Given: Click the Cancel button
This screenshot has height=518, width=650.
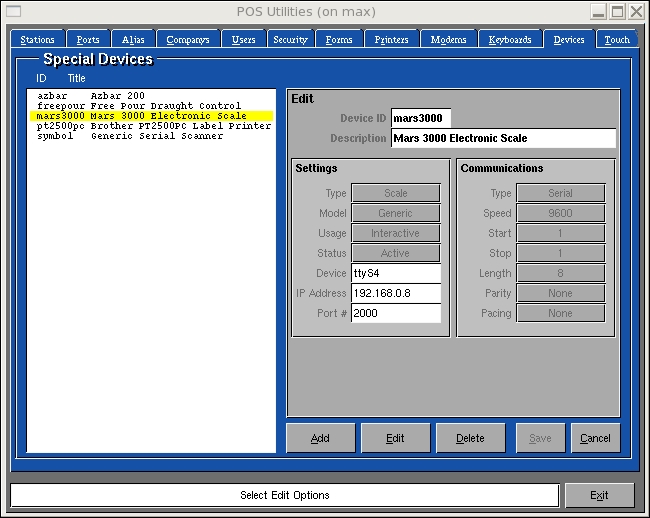Looking at the screenshot, I should [595, 438].
